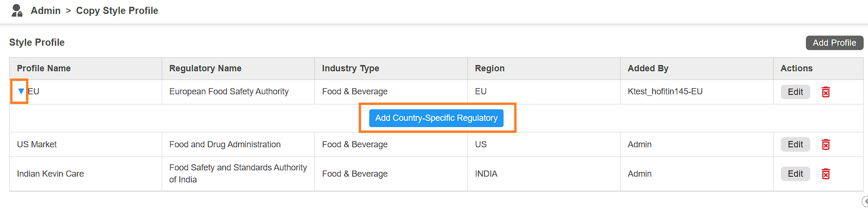The width and height of the screenshot is (868, 208).
Task: Edit the US Market profile
Action: coord(795,144)
